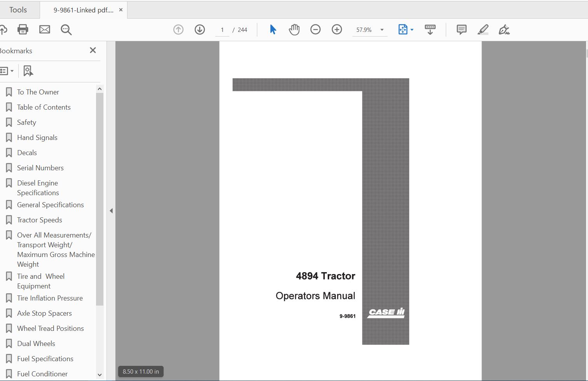Open the To The Owner bookmark
Screen dimensions: 588x381
point(38,92)
